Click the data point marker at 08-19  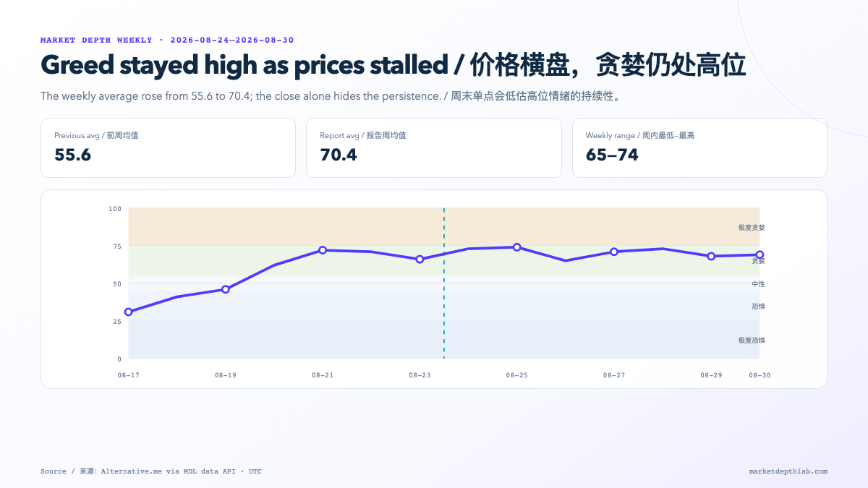click(x=226, y=289)
